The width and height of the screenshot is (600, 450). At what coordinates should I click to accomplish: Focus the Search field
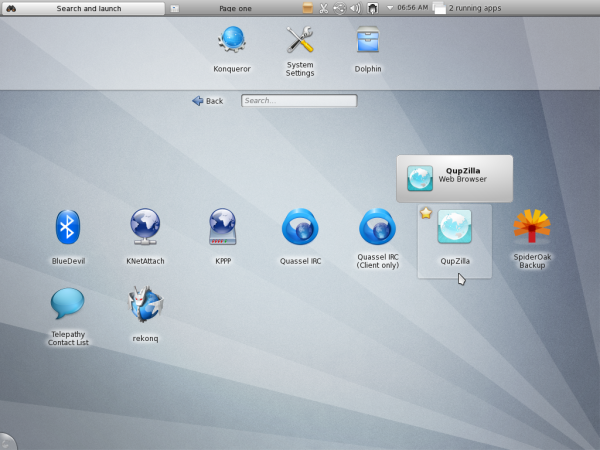point(299,101)
